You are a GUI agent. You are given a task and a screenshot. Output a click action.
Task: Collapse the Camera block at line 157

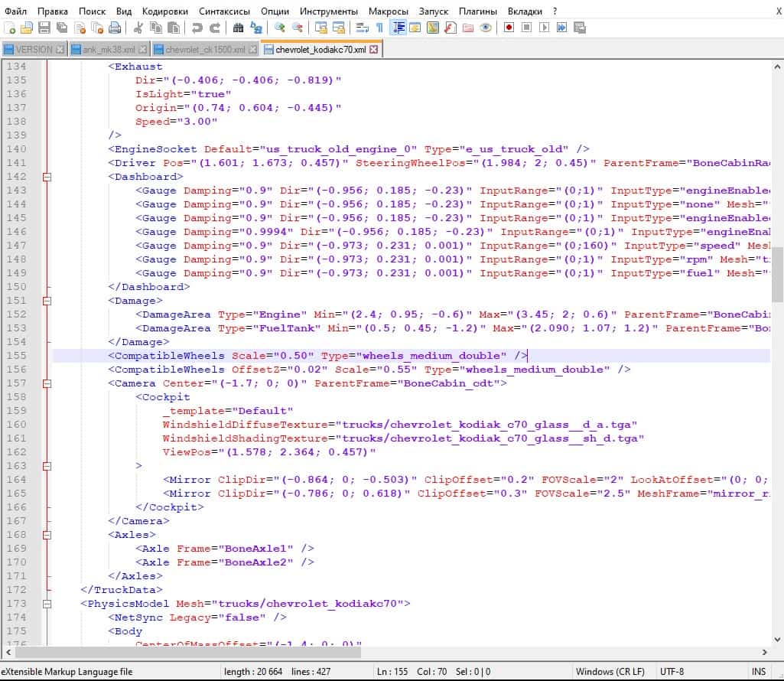pyautogui.click(x=47, y=383)
